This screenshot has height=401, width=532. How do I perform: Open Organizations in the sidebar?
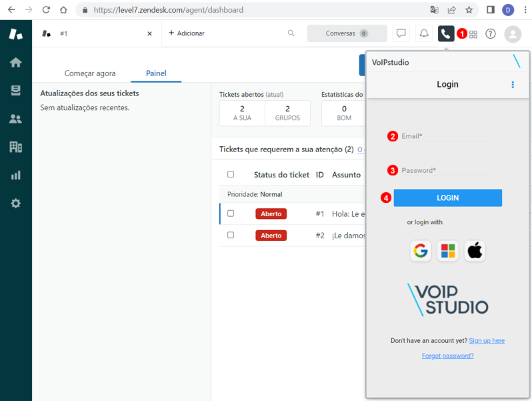(x=15, y=147)
